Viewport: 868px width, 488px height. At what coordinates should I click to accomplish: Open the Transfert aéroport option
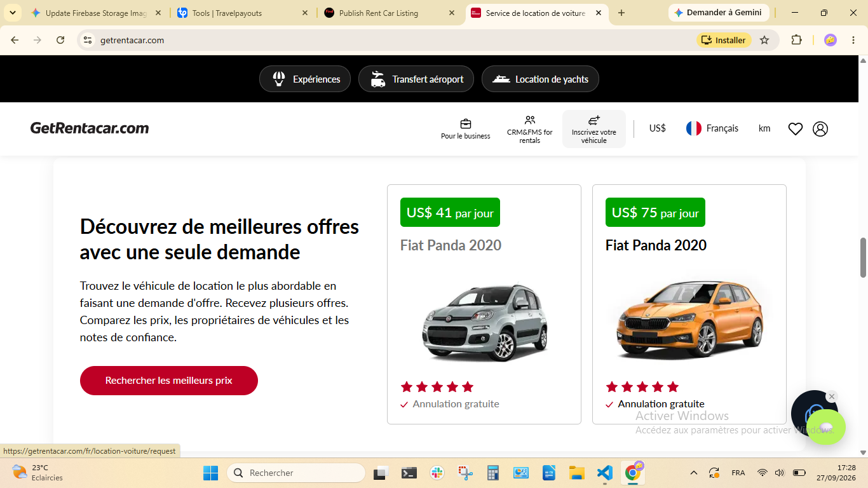(x=416, y=79)
